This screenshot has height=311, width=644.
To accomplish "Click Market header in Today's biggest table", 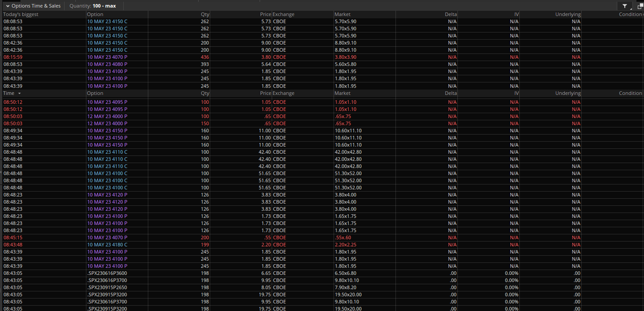I will point(342,15).
